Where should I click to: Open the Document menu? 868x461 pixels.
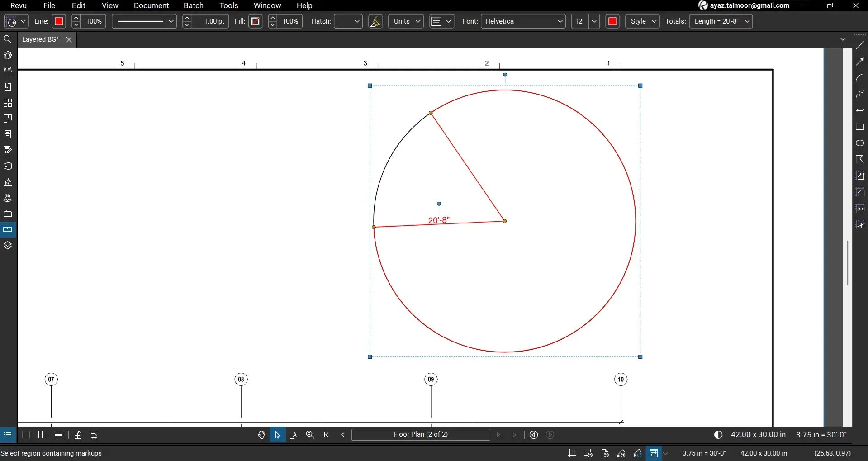tap(152, 5)
